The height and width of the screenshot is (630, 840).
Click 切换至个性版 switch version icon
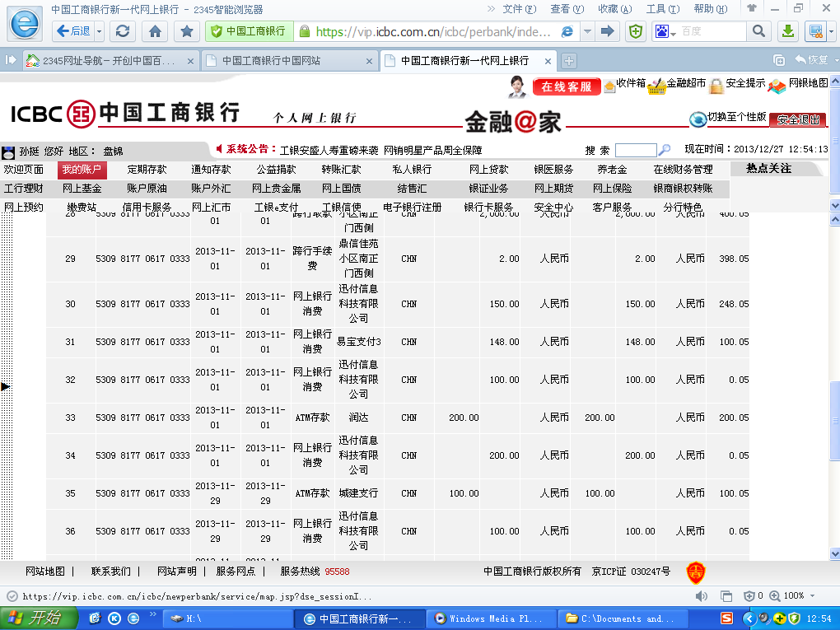698,119
